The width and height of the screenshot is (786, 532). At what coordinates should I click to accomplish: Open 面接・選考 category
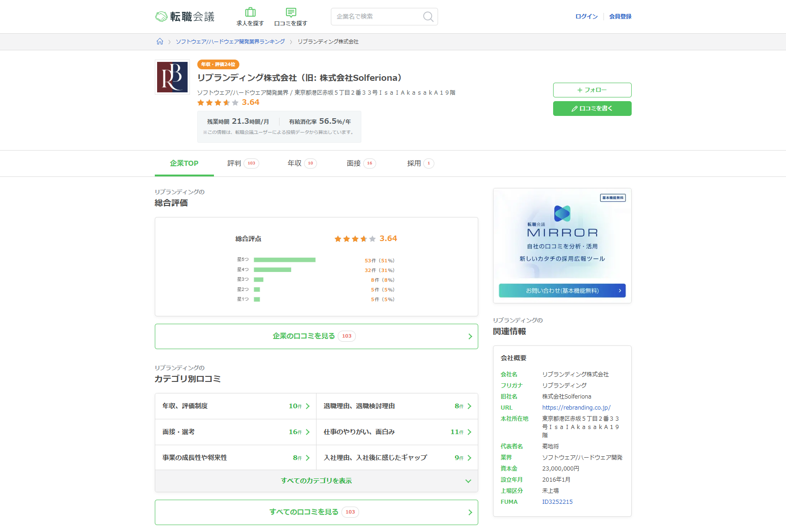tap(236, 432)
